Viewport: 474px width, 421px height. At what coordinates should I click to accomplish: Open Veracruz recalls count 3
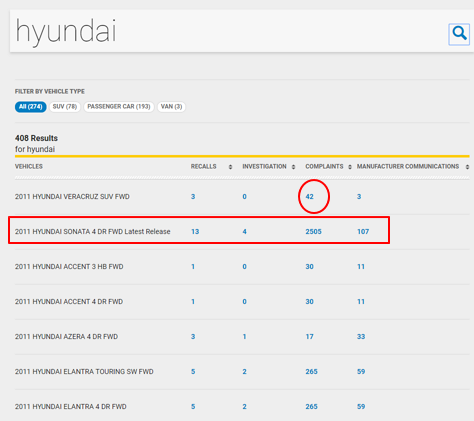point(193,197)
